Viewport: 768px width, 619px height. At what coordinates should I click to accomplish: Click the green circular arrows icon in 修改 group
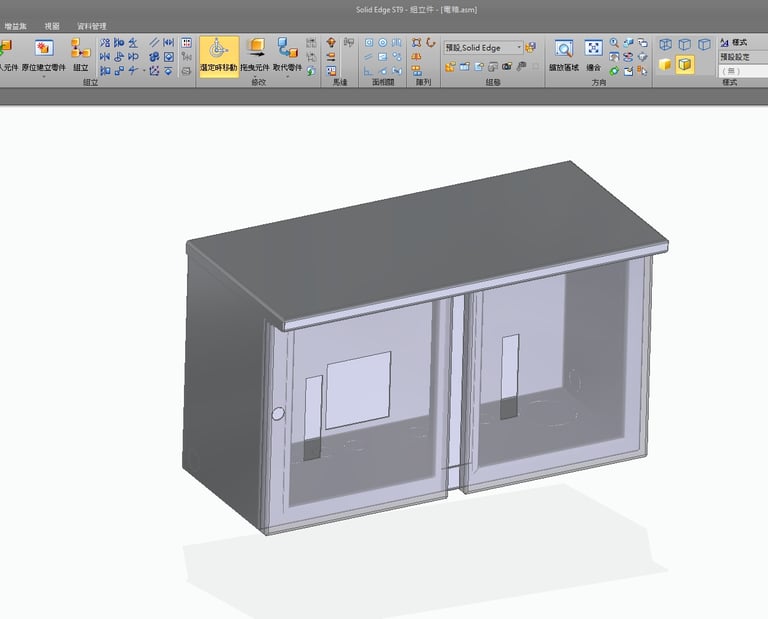311,71
